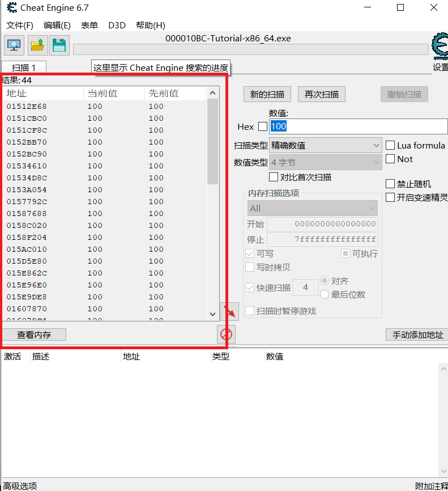Open the 文件(F) menu
This screenshot has width=448, height=491.
click(20, 26)
